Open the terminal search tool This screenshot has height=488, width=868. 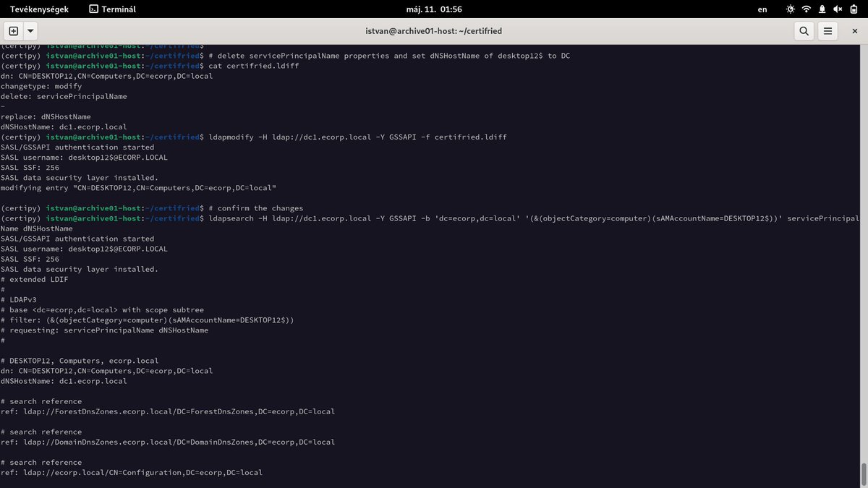pyautogui.click(x=804, y=31)
